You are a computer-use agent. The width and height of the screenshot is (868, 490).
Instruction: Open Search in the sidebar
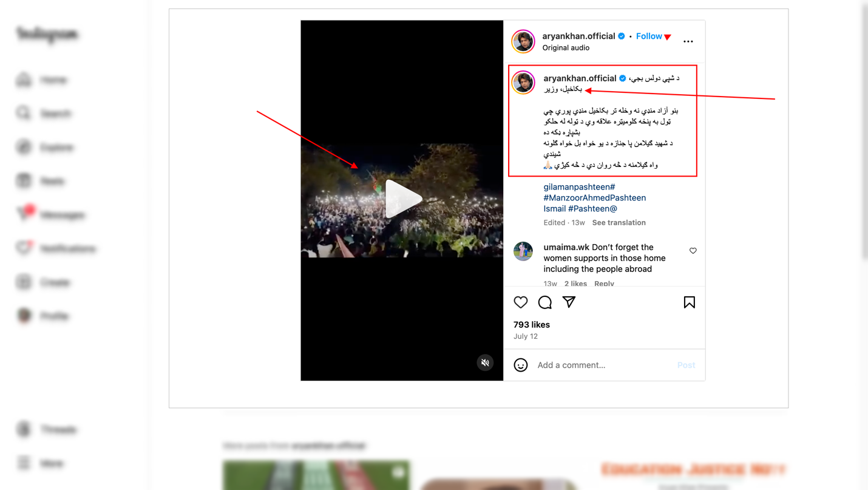(42, 114)
